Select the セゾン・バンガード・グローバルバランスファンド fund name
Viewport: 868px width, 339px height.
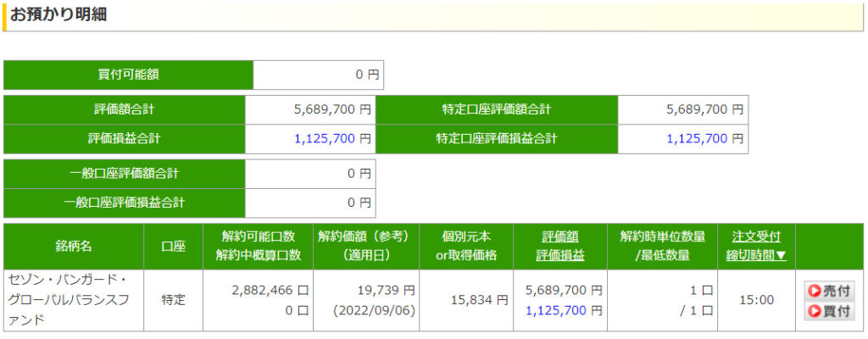(x=70, y=300)
